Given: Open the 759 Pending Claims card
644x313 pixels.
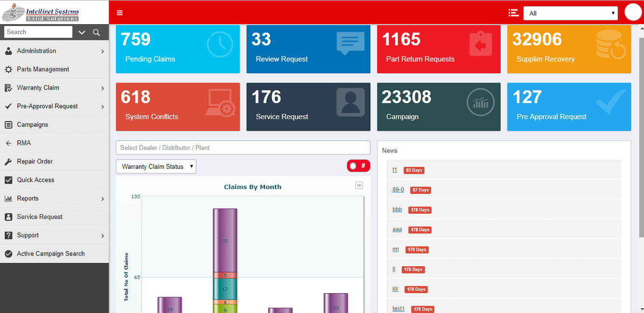Looking at the screenshot, I should tap(178, 49).
